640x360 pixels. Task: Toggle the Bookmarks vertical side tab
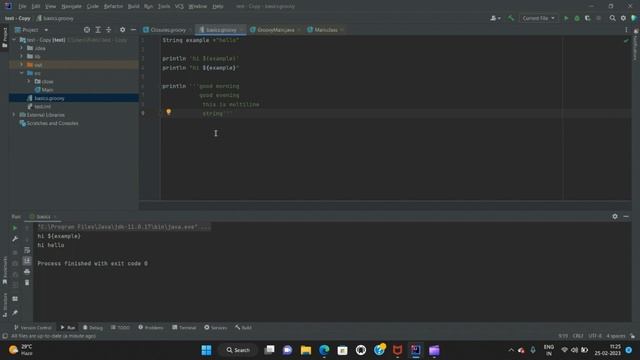click(4, 270)
